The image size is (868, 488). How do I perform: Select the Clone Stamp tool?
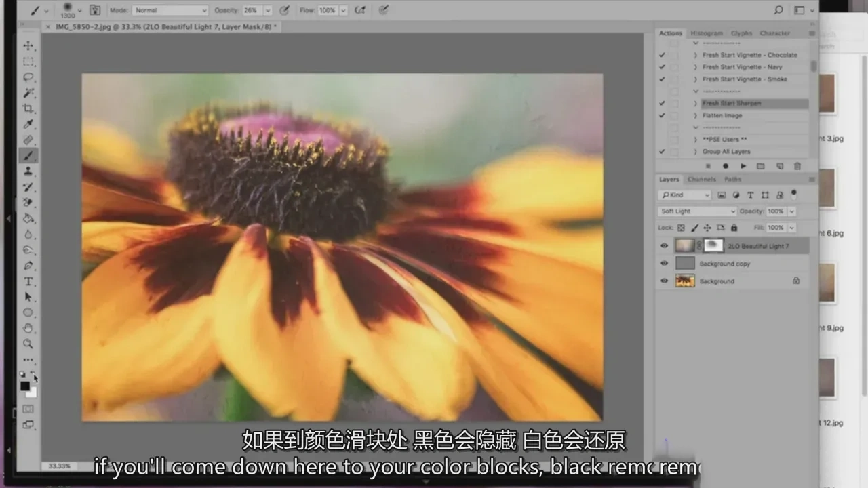pos(28,171)
